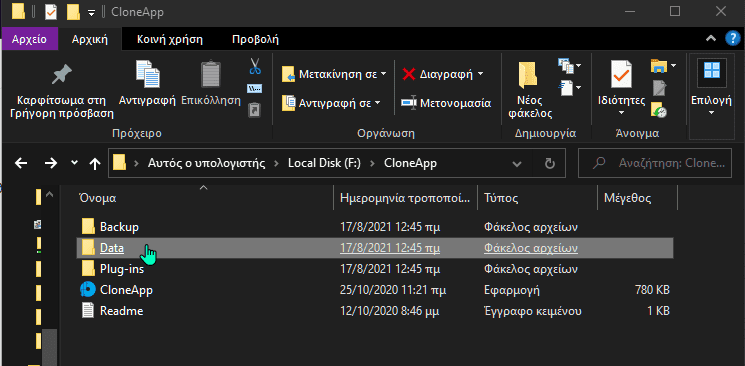Open the Αρχείο menu tab
The width and height of the screenshot is (745, 366).
click(29, 39)
